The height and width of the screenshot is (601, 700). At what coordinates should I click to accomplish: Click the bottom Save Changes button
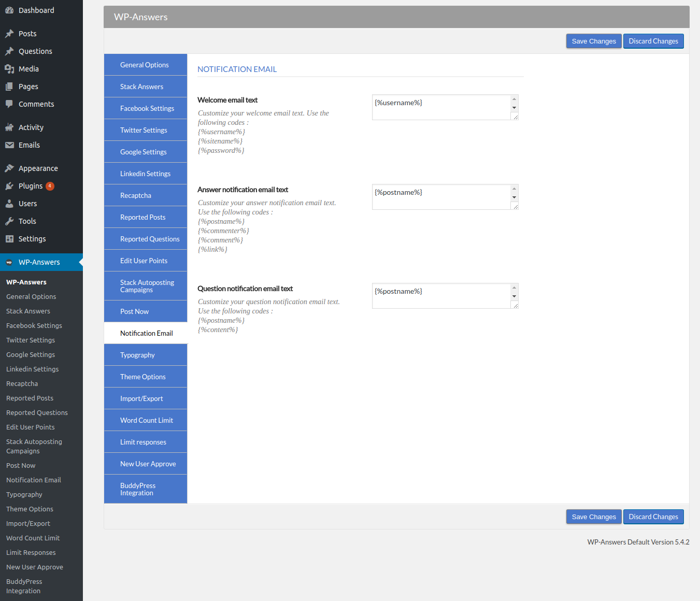[594, 517]
